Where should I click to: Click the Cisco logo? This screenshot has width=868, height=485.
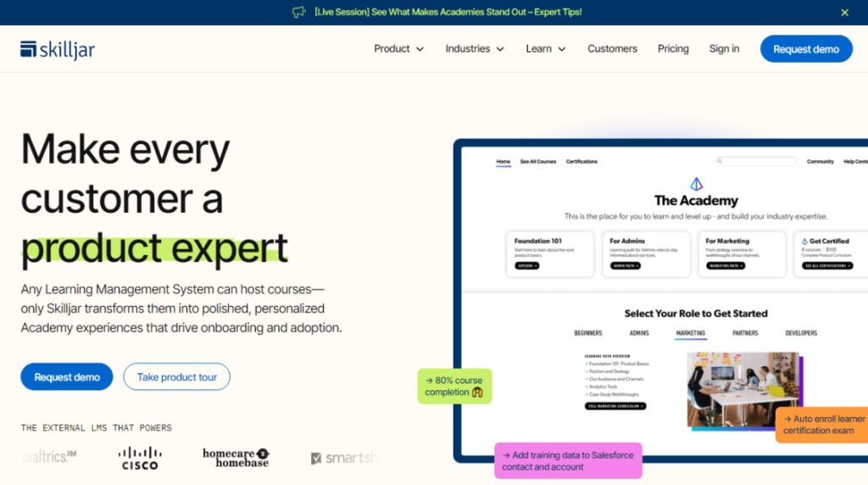140,459
